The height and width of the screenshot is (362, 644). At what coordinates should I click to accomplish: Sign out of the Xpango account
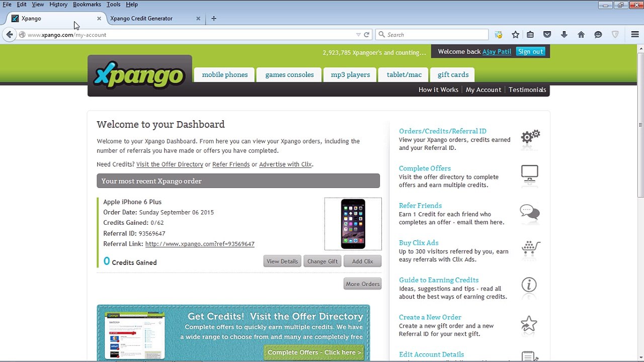click(x=530, y=52)
